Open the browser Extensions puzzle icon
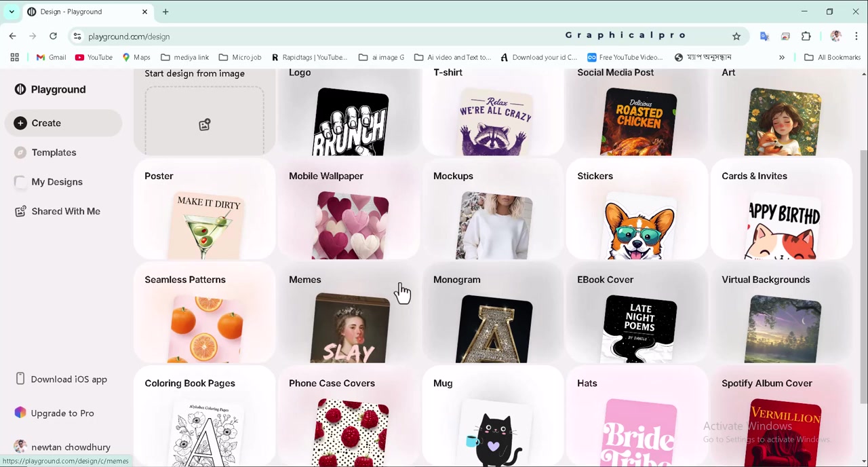868x467 pixels. tap(806, 37)
